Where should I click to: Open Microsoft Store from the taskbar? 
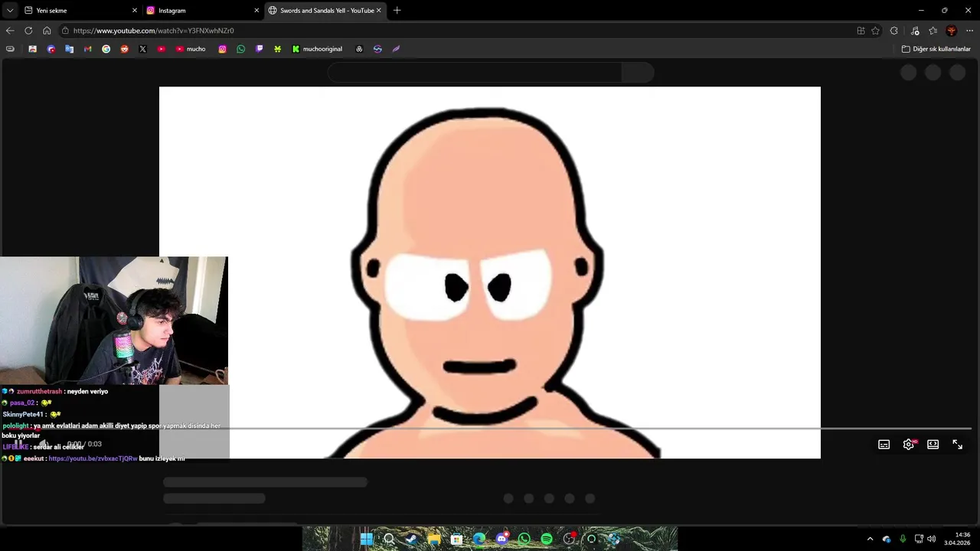click(x=456, y=539)
